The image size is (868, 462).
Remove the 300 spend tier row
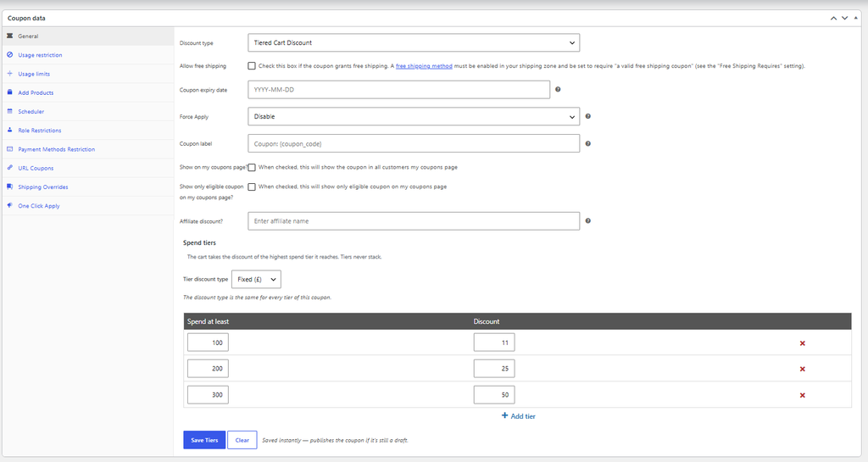tap(802, 395)
